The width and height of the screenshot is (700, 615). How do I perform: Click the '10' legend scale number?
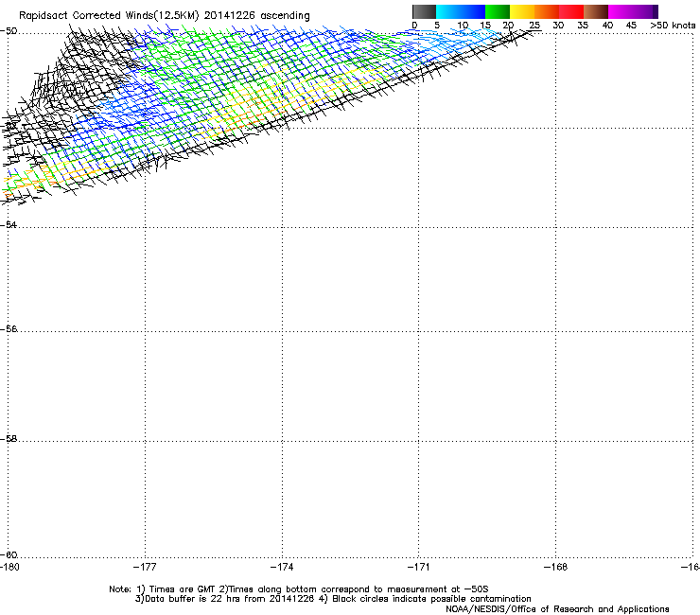pyautogui.click(x=463, y=26)
